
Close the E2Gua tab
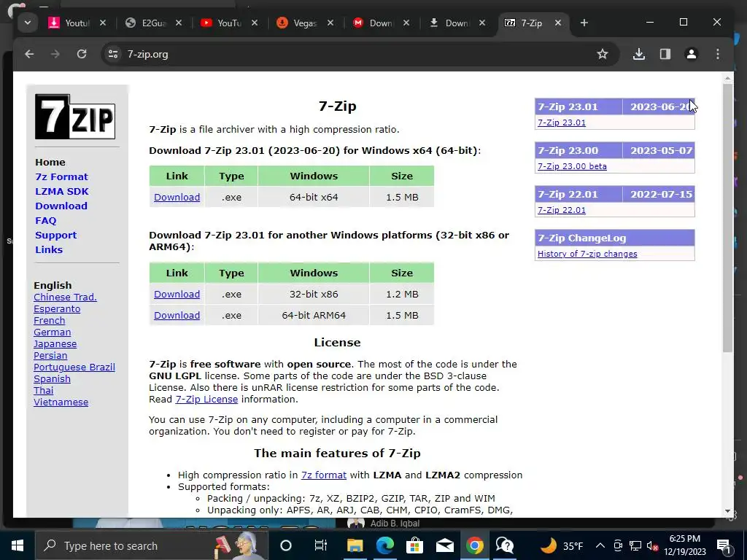point(179,23)
